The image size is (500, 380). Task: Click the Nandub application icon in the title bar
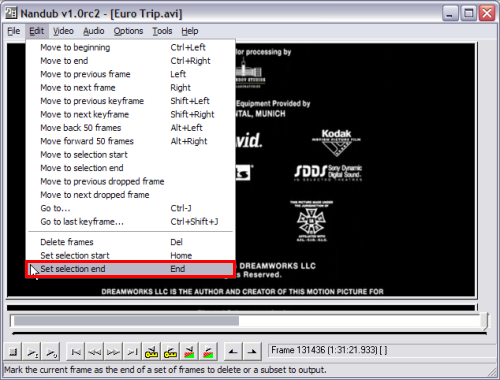point(11,13)
